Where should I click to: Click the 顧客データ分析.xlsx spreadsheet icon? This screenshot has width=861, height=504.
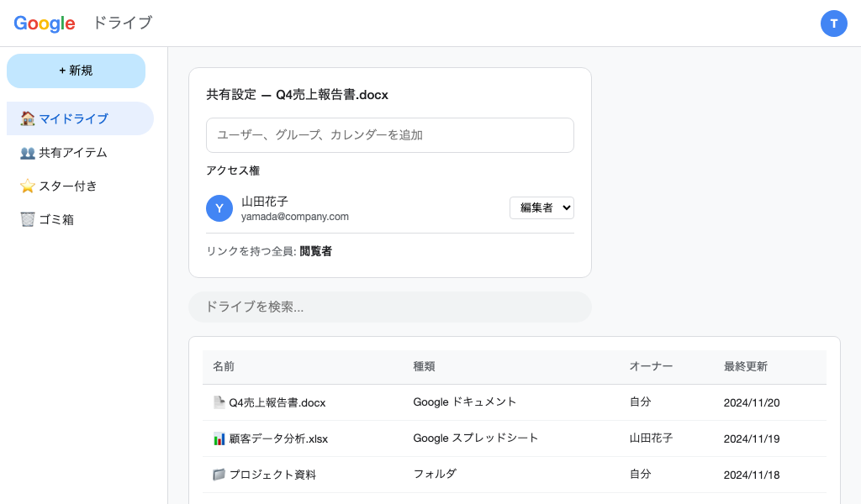218,438
